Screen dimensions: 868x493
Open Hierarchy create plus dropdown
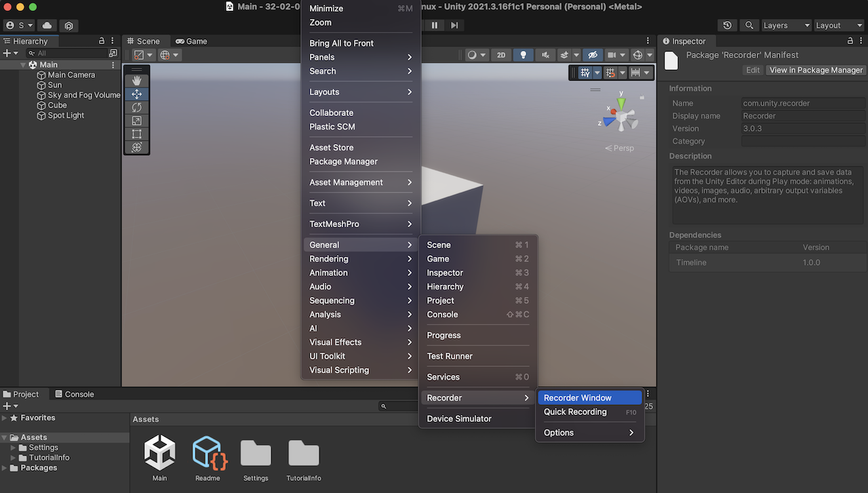9,53
